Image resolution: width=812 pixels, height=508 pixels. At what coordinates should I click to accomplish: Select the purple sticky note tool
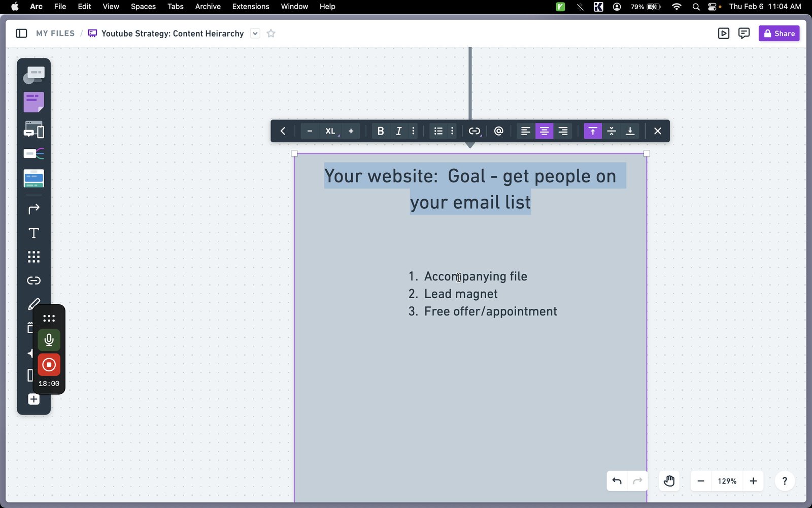[x=33, y=102]
